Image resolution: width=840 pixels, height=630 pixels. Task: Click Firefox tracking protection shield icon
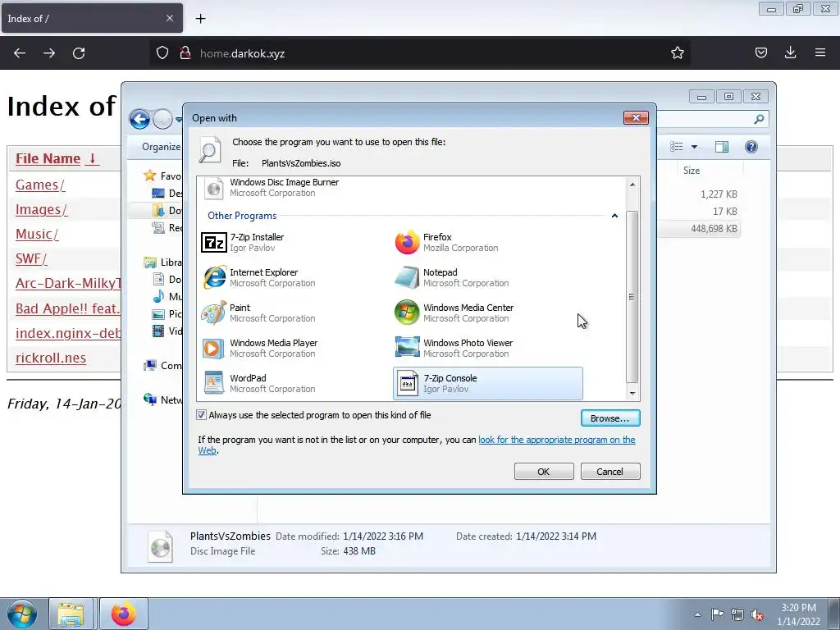162,52
